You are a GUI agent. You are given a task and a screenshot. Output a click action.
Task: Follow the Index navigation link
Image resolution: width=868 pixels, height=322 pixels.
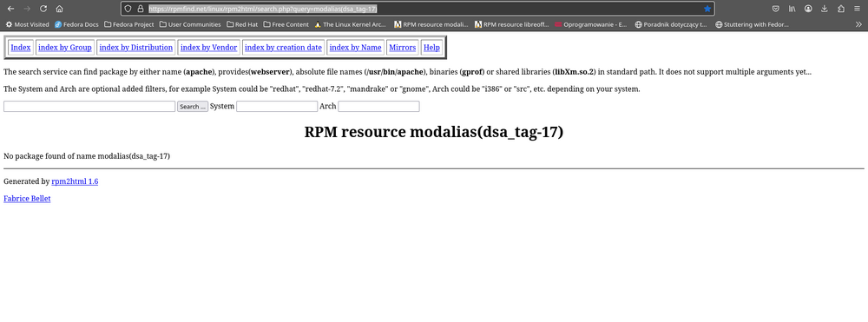21,48
